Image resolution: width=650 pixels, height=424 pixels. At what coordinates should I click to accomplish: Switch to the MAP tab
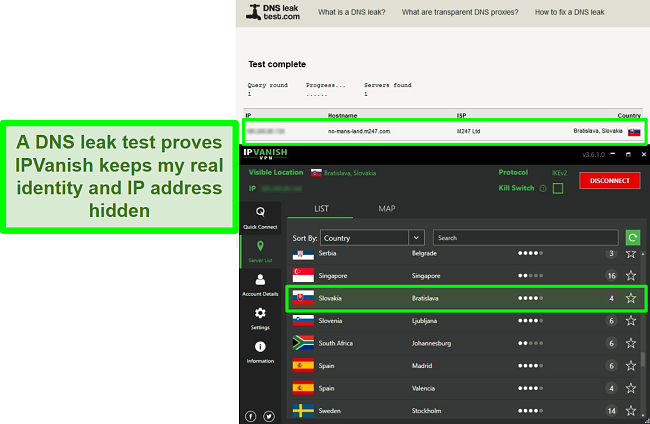click(x=386, y=208)
